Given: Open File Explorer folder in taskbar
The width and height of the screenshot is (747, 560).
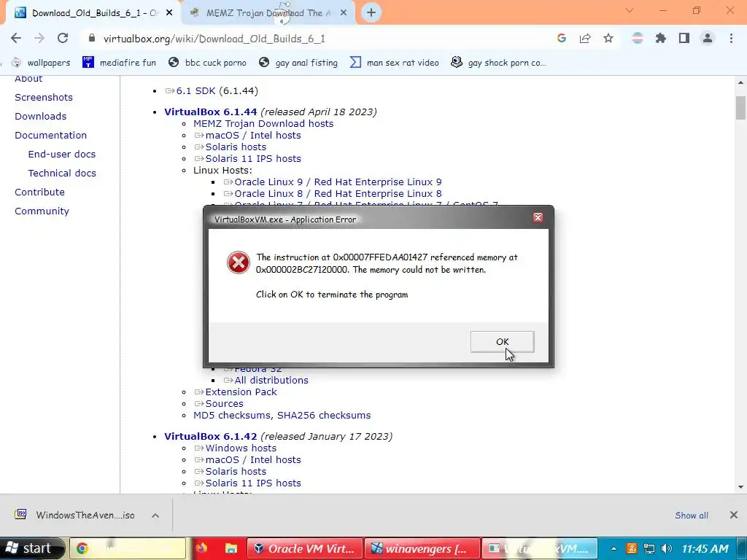Looking at the screenshot, I should tap(231, 548).
